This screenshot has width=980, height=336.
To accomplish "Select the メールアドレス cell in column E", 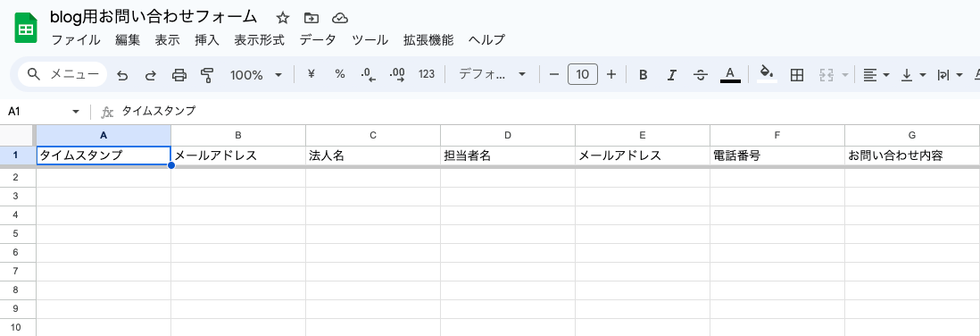I will (x=643, y=155).
